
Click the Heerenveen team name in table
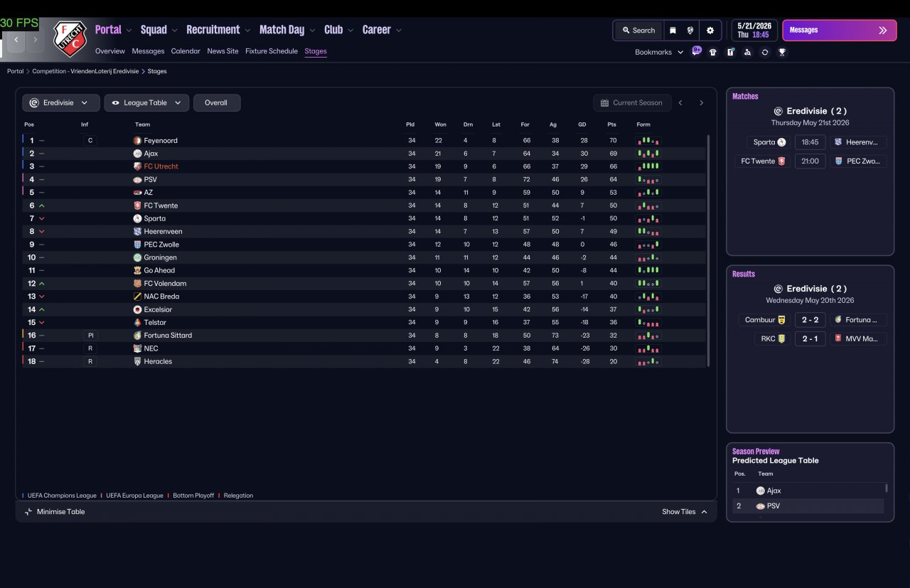(163, 232)
